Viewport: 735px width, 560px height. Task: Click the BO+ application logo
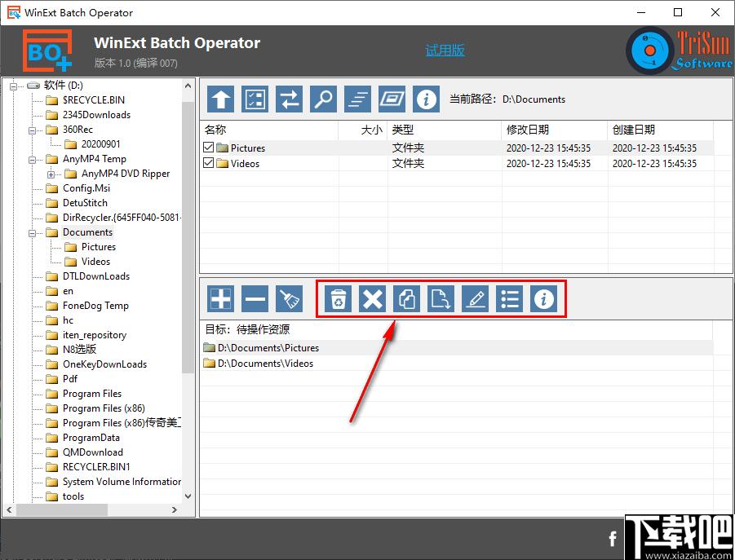(x=47, y=50)
